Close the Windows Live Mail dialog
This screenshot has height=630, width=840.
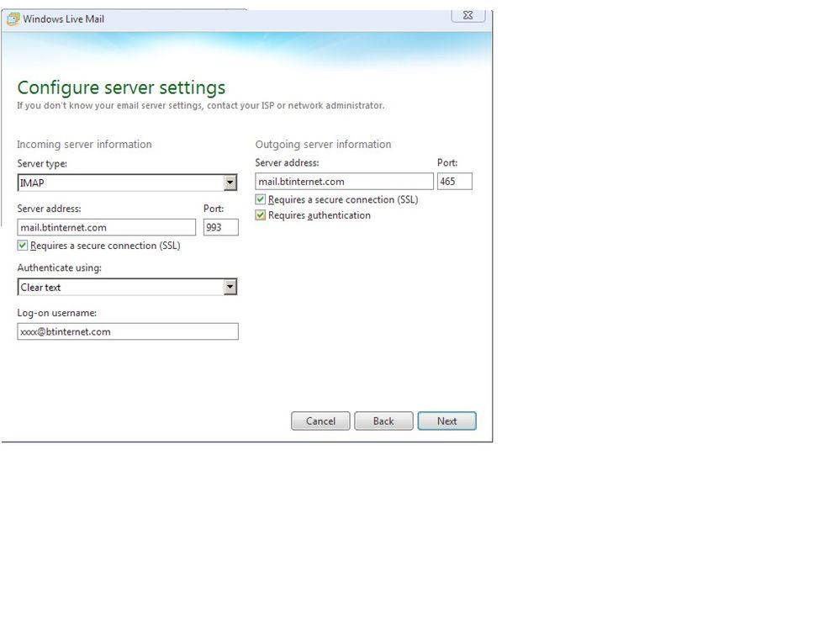(468, 15)
